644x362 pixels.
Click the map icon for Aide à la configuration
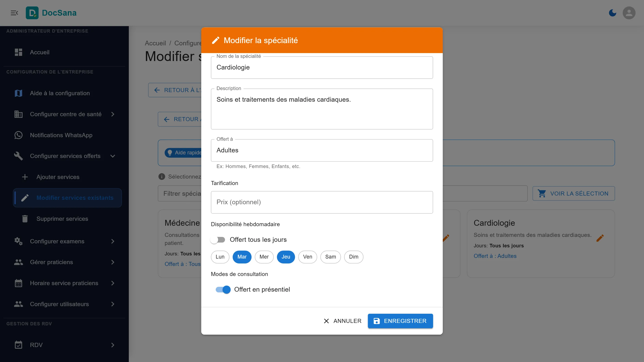19,93
